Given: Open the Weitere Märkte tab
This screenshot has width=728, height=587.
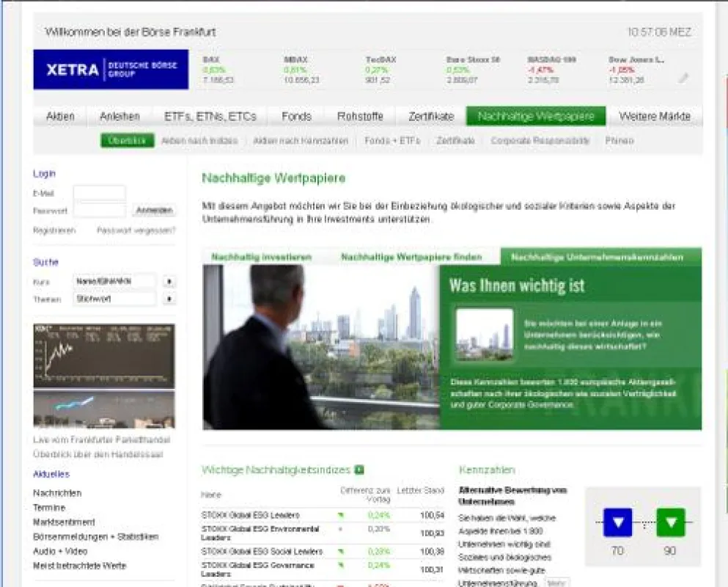Looking at the screenshot, I should (655, 116).
